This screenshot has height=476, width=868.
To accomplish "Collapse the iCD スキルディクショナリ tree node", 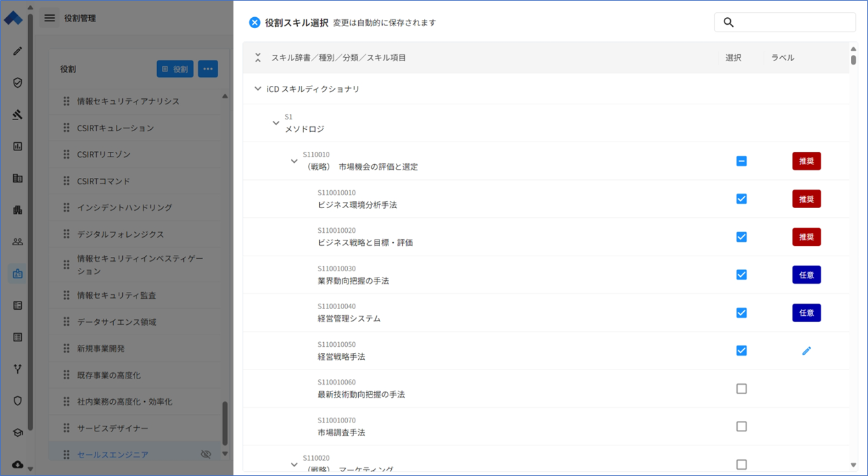I will point(258,89).
